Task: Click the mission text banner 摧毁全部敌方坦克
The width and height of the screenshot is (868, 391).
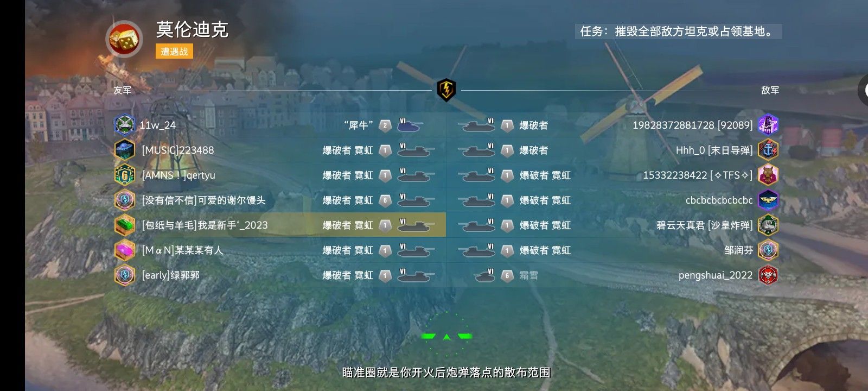Action: click(678, 31)
